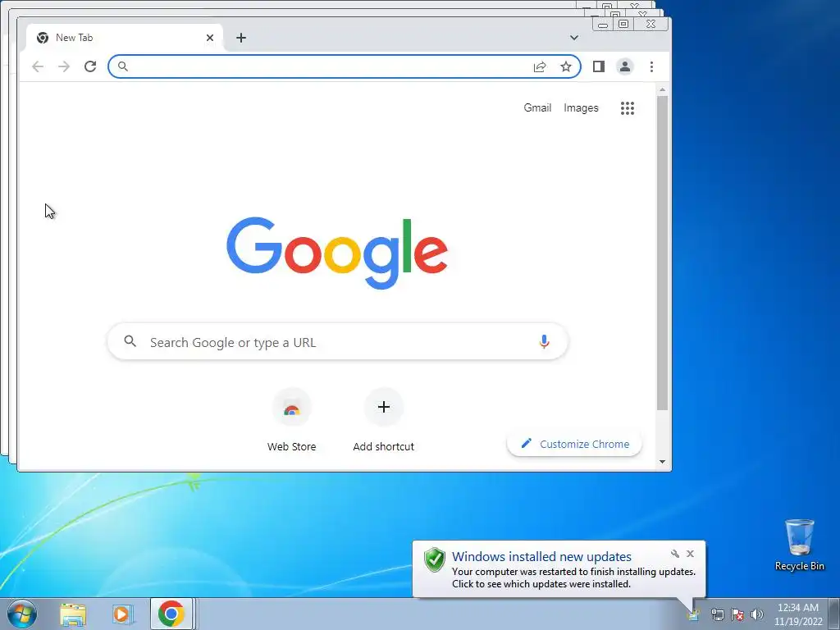Open the profile avatar menu

tap(624, 66)
